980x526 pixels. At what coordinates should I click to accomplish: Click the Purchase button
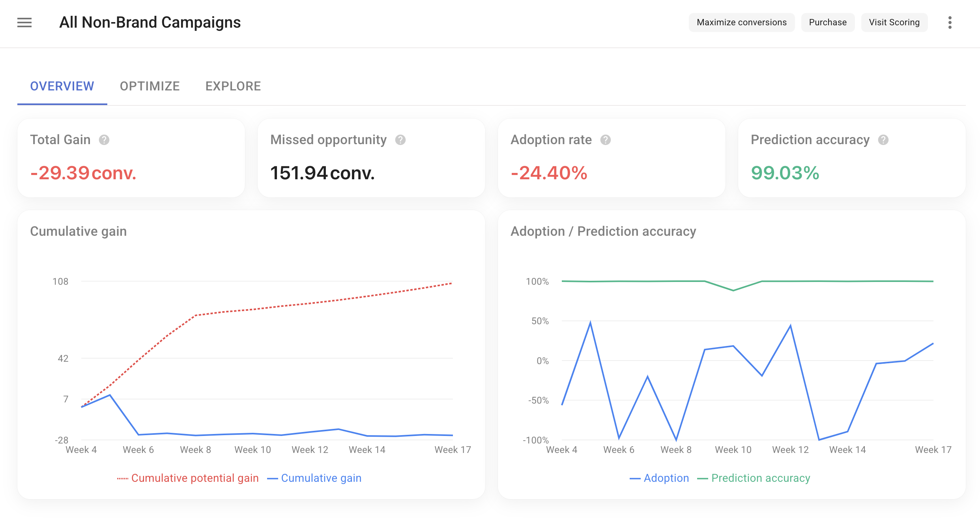coord(827,22)
